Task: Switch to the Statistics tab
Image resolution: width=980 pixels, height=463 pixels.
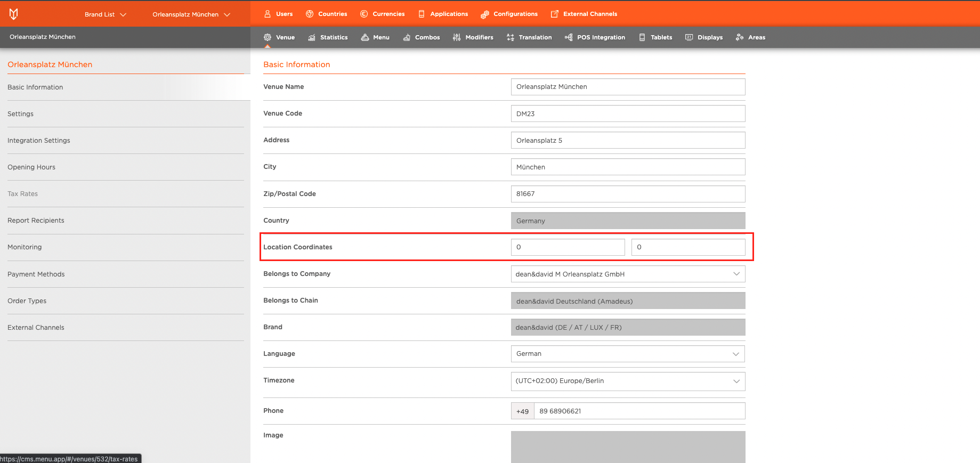Action: 328,37
